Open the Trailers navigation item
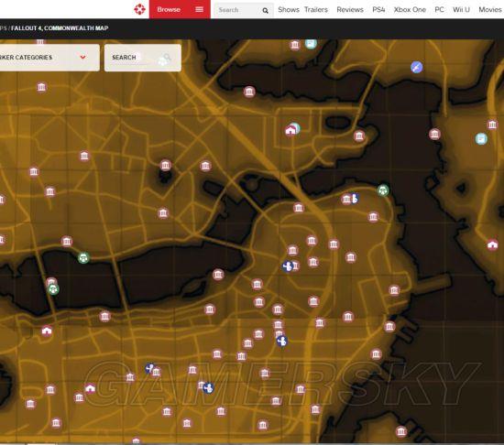Image resolution: width=504 pixels, height=445 pixels. (x=316, y=10)
